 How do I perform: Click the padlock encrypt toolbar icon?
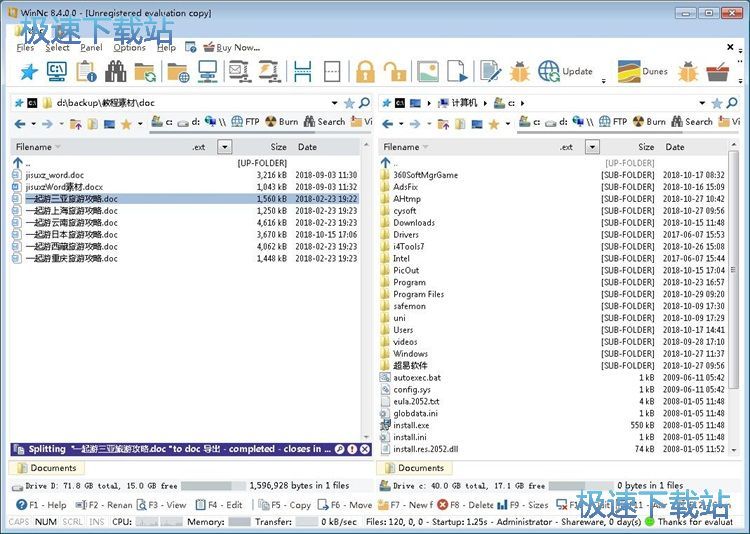coord(365,72)
